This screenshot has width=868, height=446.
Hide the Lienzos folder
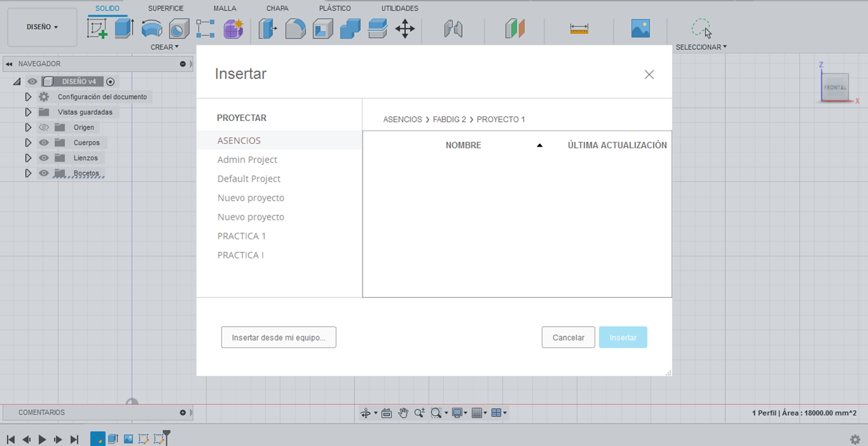pos(44,158)
